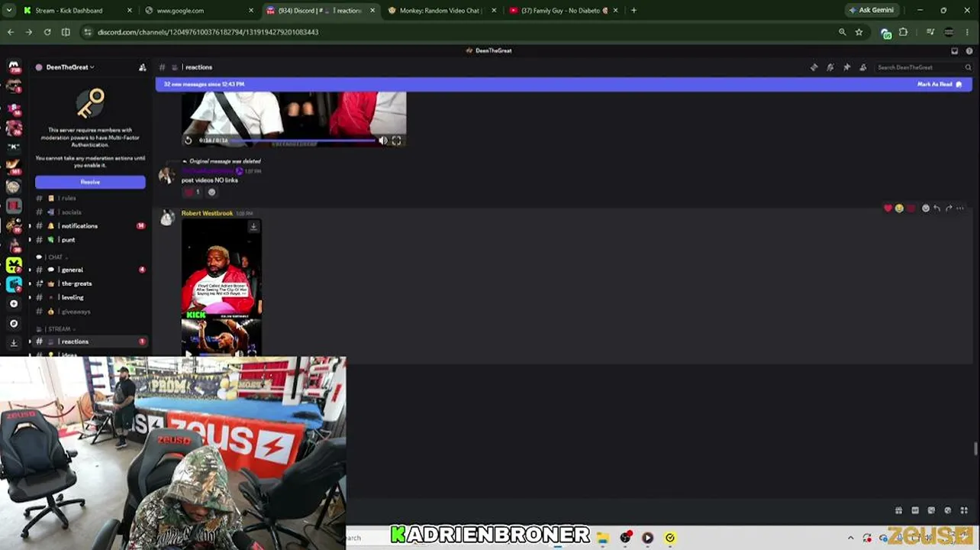
Task: Select the reactions channel in sidebar
Action: pyautogui.click(x=90, y=341)
